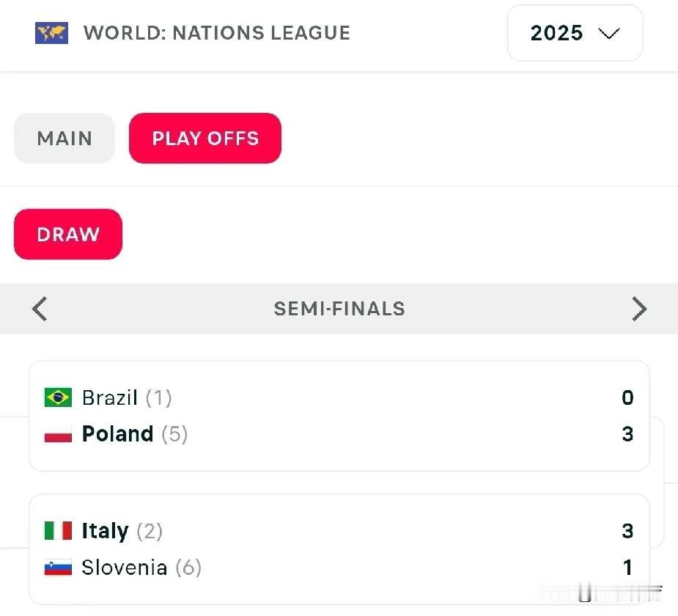
Task: Switch to the MAIN tab
Action: [x=65, y=139]
